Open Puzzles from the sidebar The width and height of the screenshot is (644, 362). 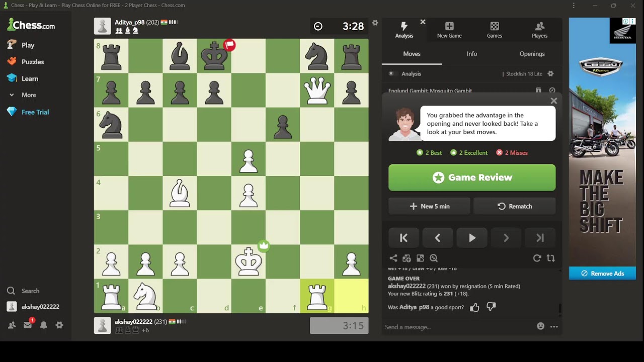pos(25,62)
